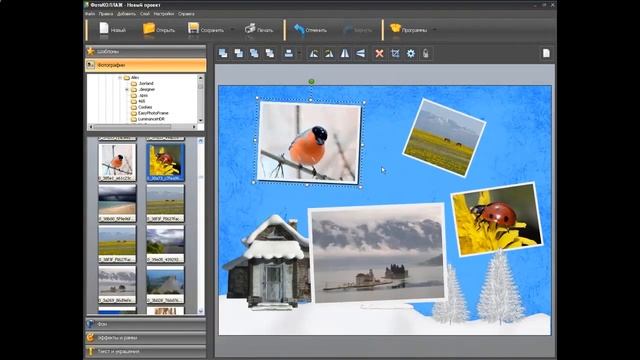Screen dimensions: 640x360
Task: Click the align layer icon
Action: click(289, 53)
